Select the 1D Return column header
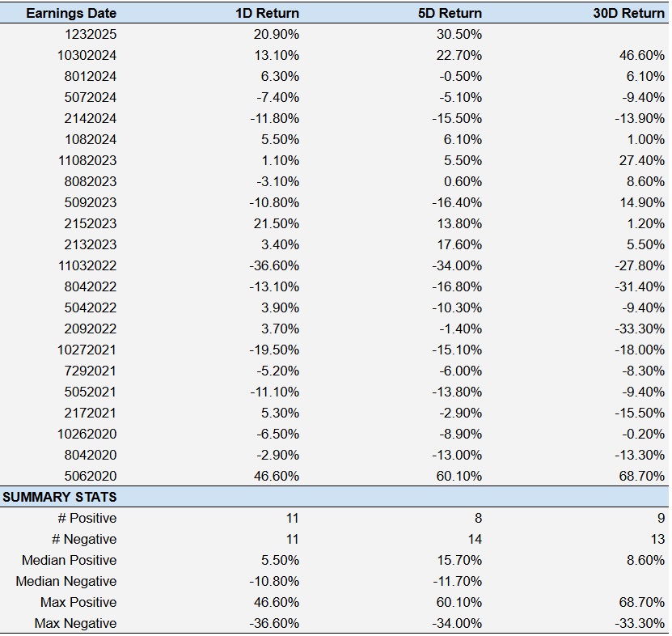The height and width of the screenshot is (636, 672). (x=267, y=13)
